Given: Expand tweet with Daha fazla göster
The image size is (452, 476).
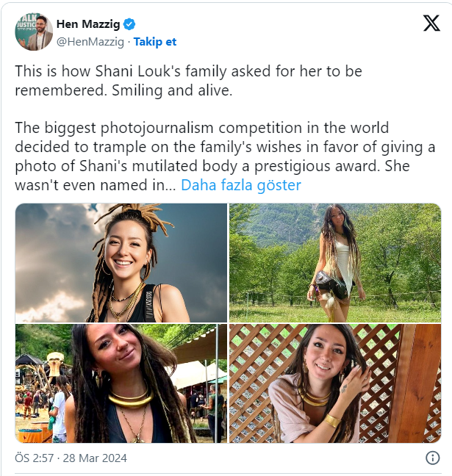Looking at the screenshot, I should tap(241, 185).
